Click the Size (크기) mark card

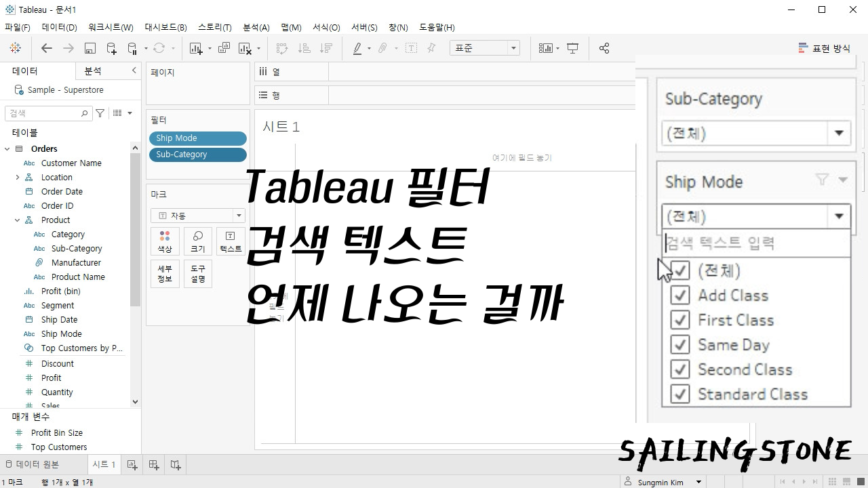coord(198,241)
